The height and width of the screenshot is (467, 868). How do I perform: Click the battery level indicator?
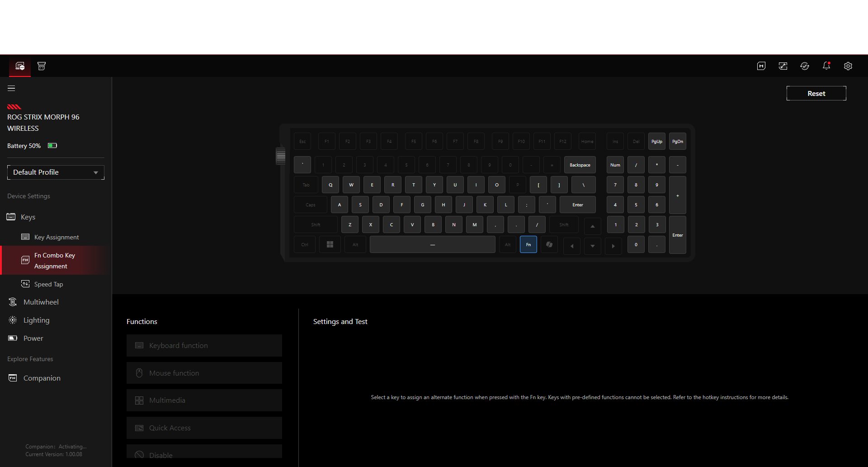(x=52, y=145)
